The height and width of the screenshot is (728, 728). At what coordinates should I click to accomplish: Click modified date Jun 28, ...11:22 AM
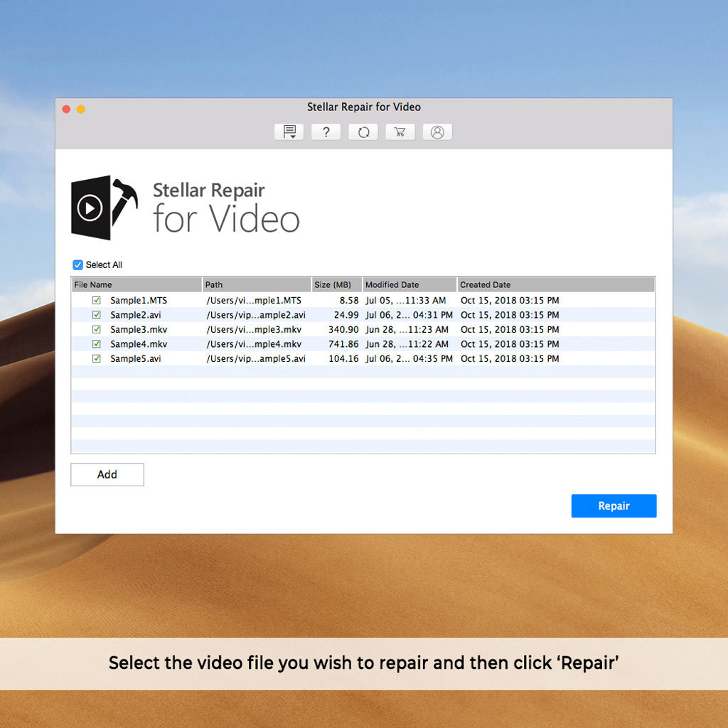click(x=407, y=344)
